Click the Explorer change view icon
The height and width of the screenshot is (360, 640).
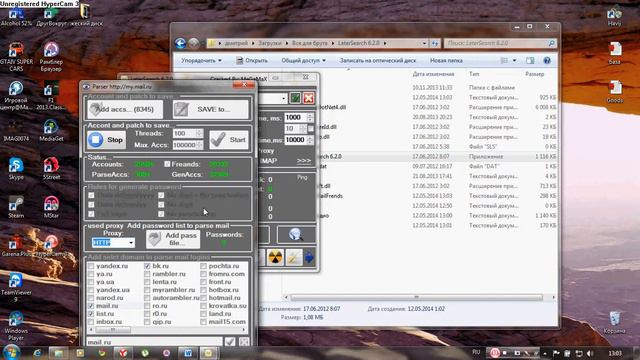pyautogui.click(x=504, y=60)
